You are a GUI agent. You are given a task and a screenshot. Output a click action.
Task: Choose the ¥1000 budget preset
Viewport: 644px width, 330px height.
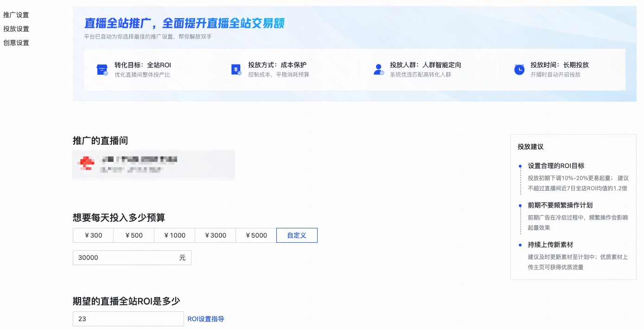point(174,235)
